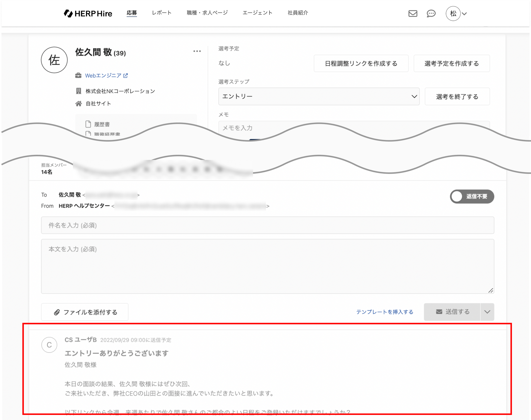This screenshot has height=420, width=531.
Task: Open the エージェント menu item
Action: click(257, 13)
